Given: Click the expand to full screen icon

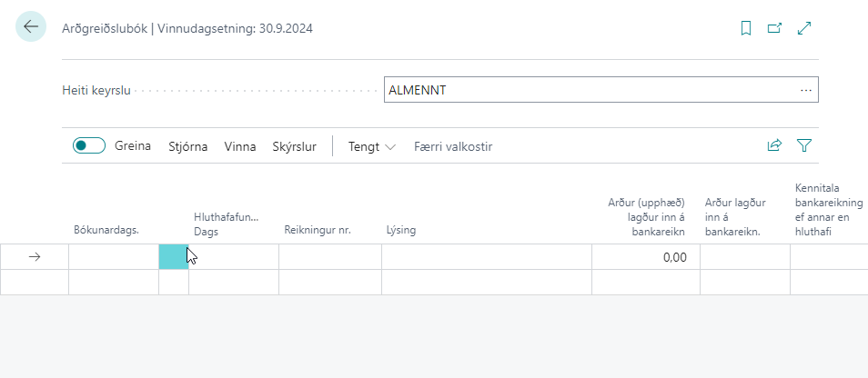Looking at the screenshot, I should click(x=804, y=28).
